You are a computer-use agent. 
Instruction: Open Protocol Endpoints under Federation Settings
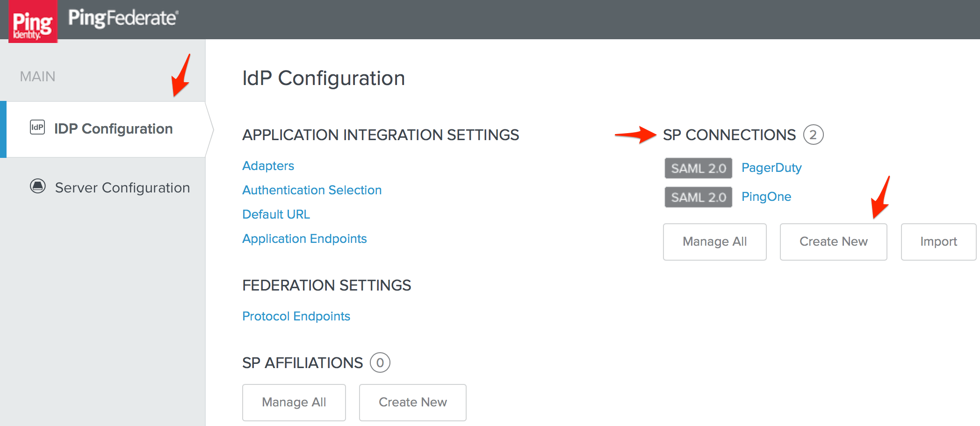pos(296,316)
